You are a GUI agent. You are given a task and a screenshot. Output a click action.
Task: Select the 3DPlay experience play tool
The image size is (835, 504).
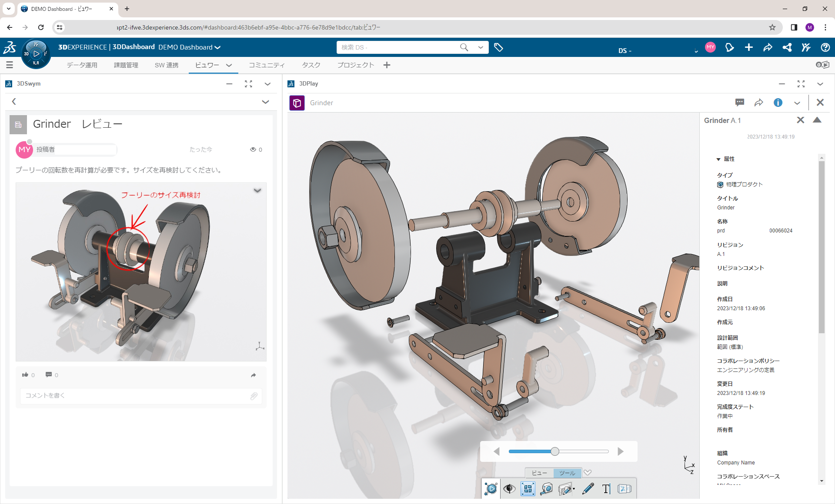[x=491, y=489]
